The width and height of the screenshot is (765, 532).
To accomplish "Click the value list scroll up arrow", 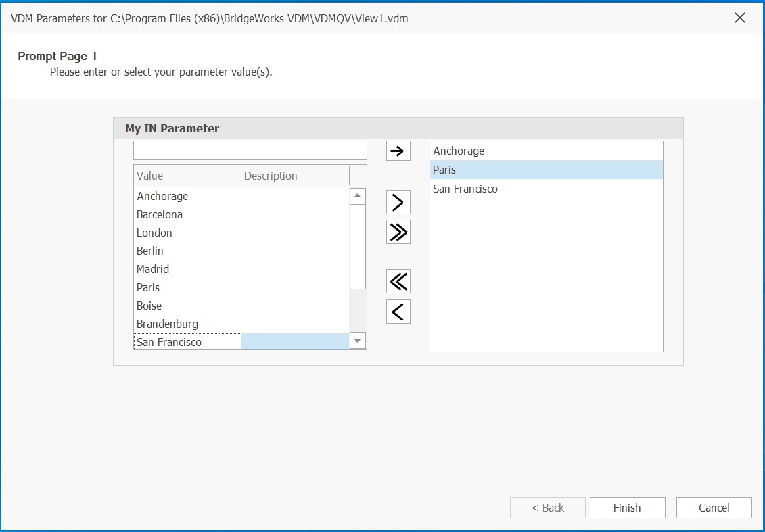I will point(358,195).
